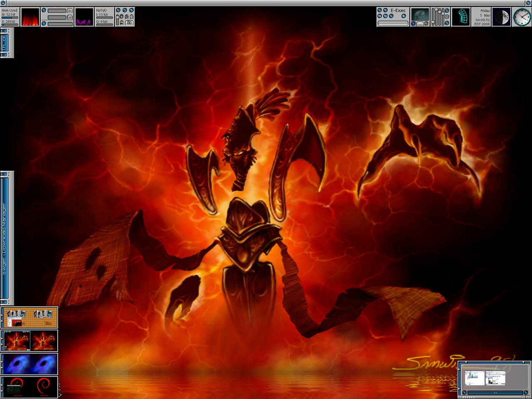Click the analog clock epplet
Viewport: 532px width, 399px height.
pyautogui.click(x=522, y=17)
